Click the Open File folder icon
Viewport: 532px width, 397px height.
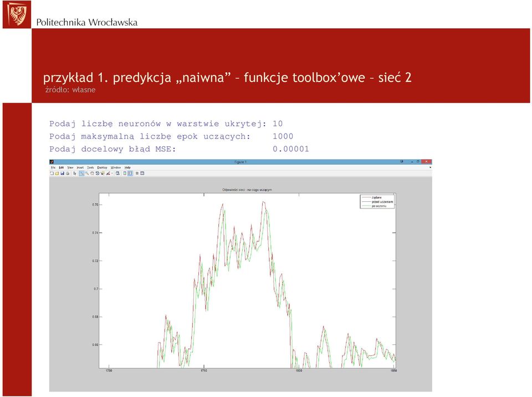(x=57, y=173)
